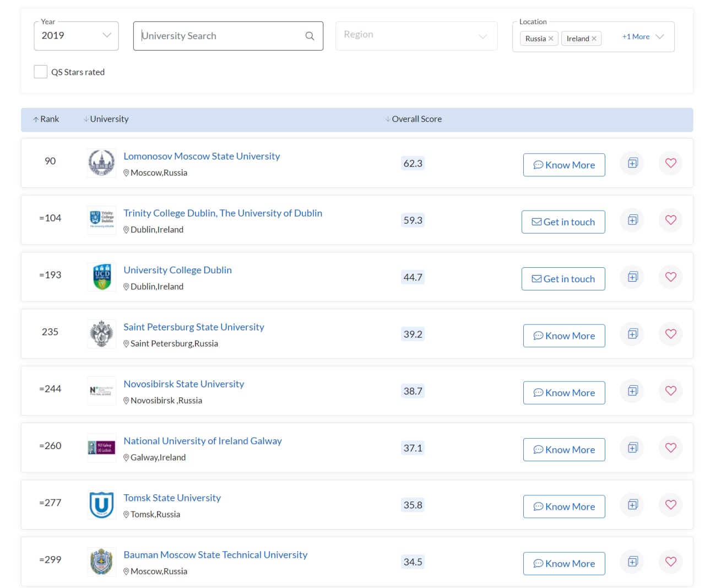Screen dimensions: 705x588
Task: Favorite University College Dublin heart icon
Action: (x=670, y=277)
